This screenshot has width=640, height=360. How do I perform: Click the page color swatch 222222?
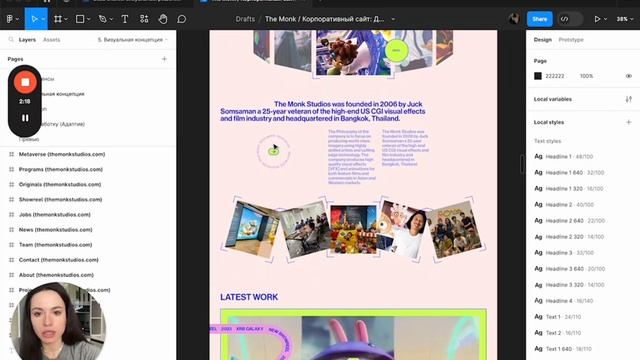[538, 76]
